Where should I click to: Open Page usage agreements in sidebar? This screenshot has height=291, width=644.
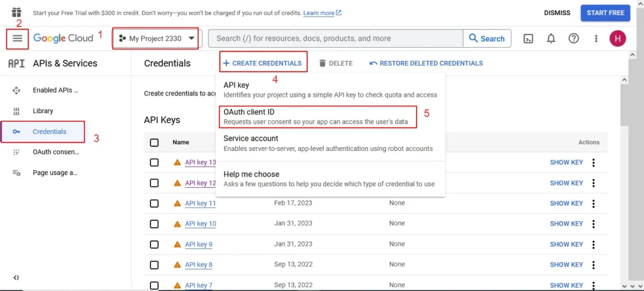(55, 173)
